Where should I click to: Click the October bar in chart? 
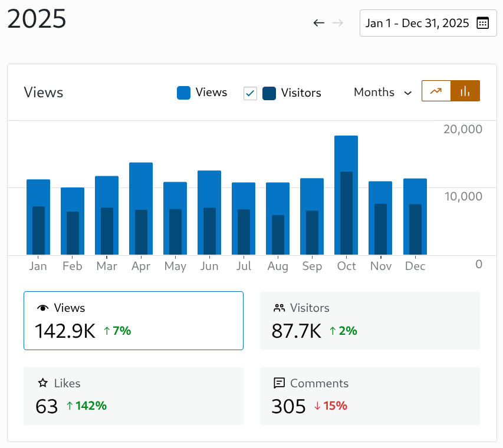(x=346, y=195)
